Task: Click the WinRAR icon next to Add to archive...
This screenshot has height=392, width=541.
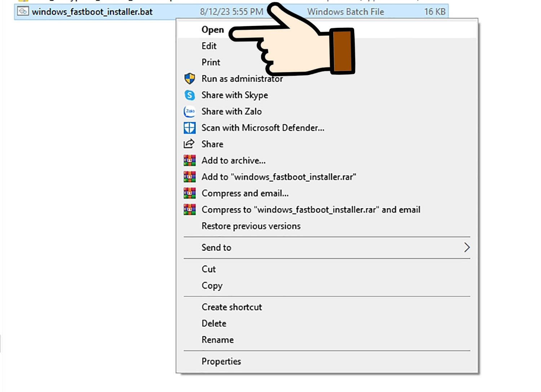Action: coord(190,160)
